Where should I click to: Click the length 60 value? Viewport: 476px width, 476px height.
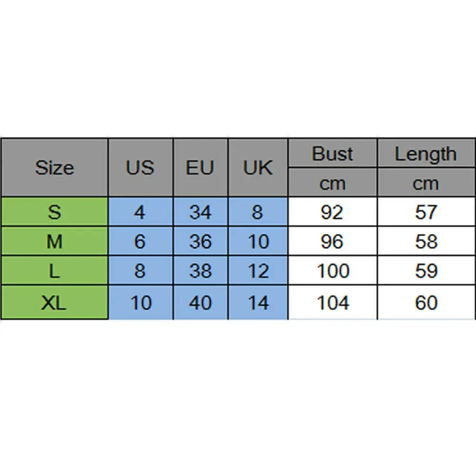426,302
